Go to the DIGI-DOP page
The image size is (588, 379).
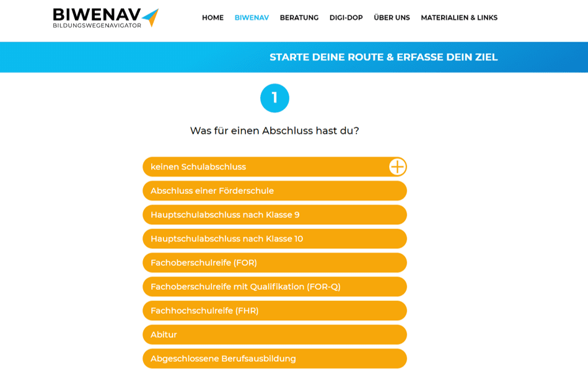(x=346, y=17)
